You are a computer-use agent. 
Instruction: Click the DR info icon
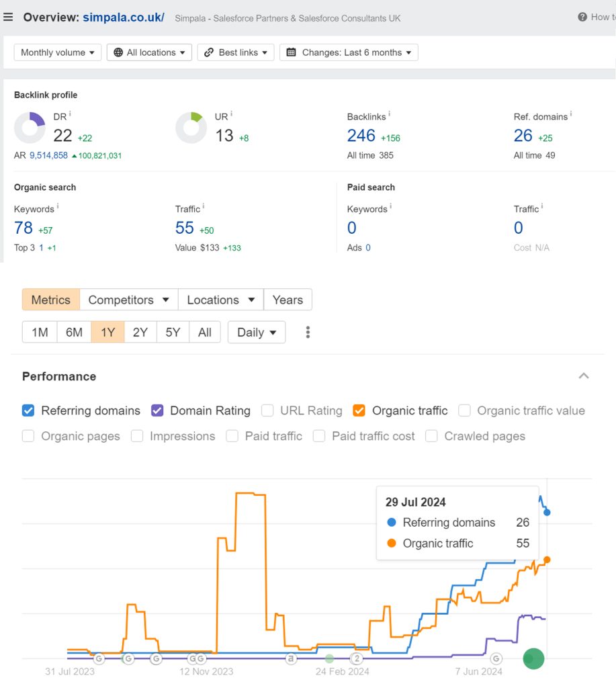pyautogui.click(x=70, y=116)
